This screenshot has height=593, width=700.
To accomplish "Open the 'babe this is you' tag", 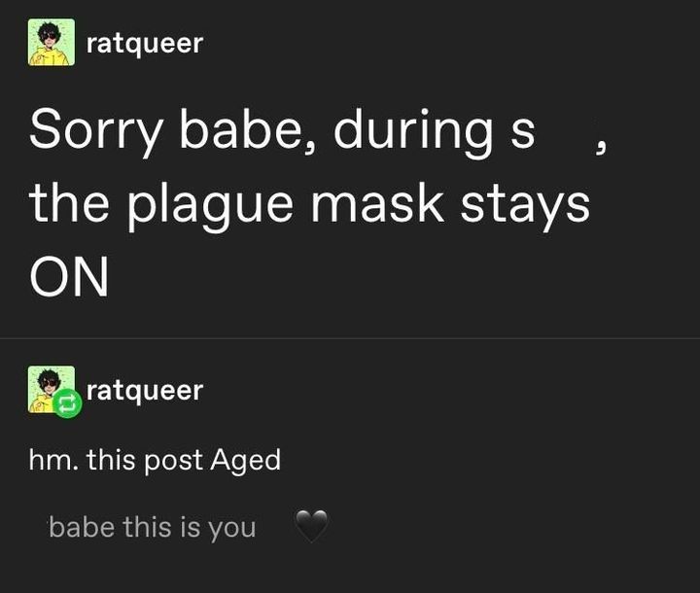I will 153,527.
